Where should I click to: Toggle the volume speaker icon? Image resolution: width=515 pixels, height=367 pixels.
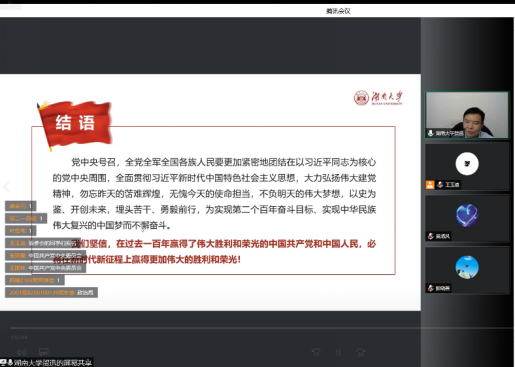click(x=21, y=352)
